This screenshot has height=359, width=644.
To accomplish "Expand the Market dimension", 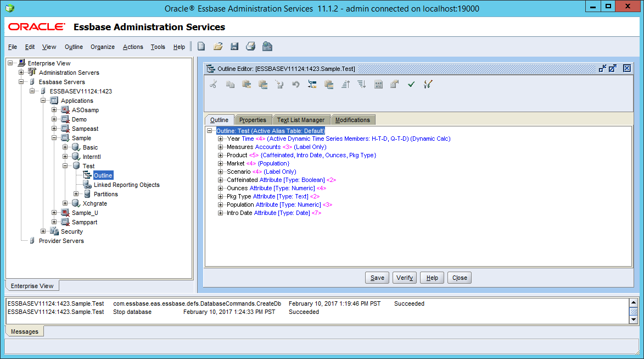I will coord(221,163).
